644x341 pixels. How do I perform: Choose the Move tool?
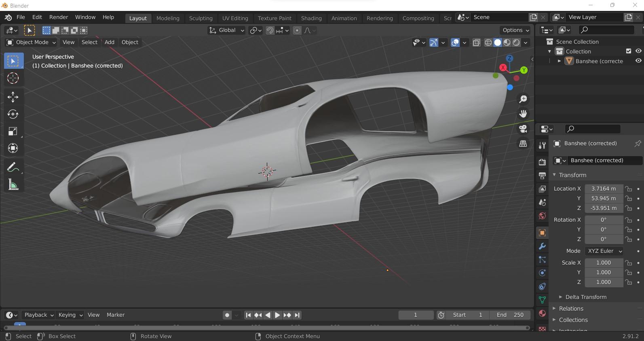tap(13, 97)
